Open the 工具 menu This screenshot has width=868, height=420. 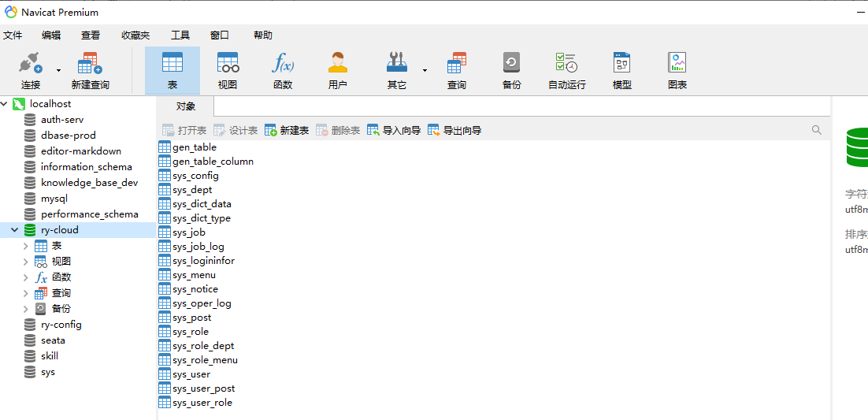(x=180, y=35)
